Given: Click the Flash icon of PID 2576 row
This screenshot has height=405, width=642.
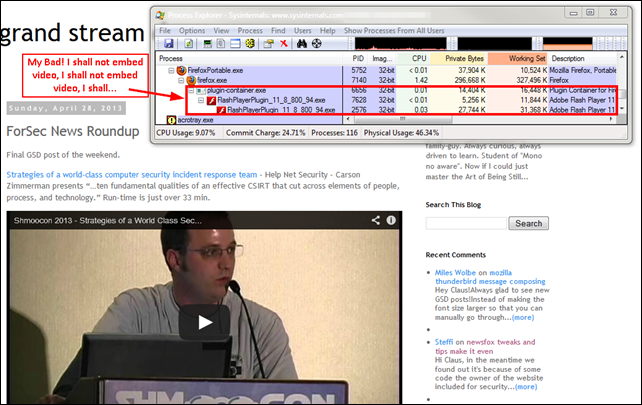Looking at the screenshot, I should (x=221, y=110).
